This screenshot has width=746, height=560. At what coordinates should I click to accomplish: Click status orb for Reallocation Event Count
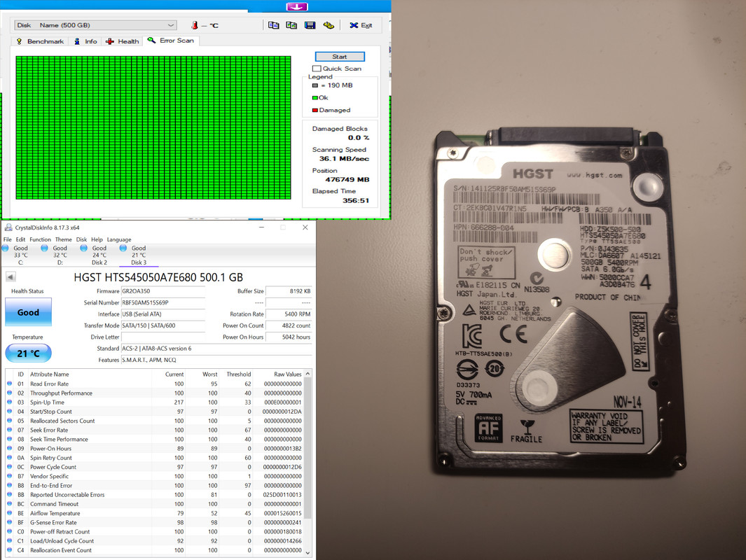(x=10, y=550)
